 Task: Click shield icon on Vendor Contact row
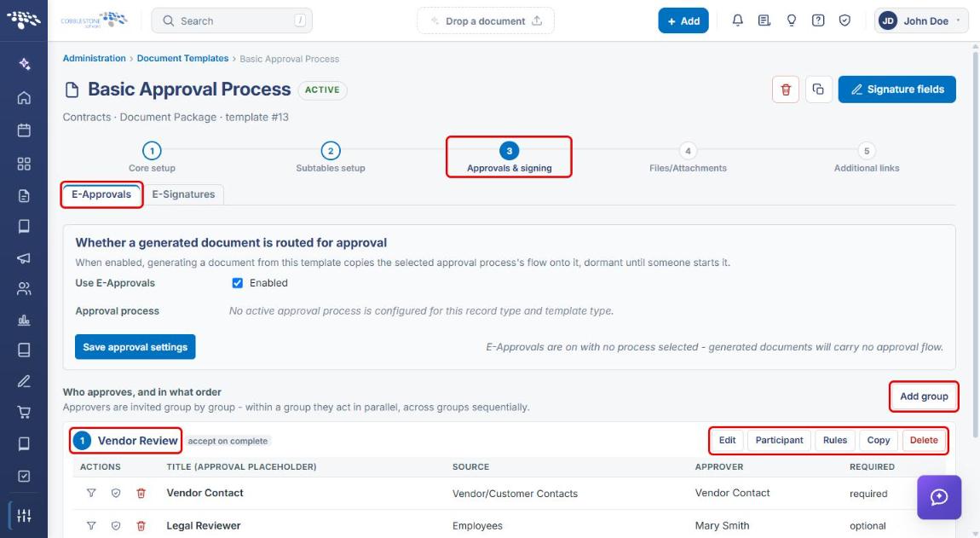[116, 493]
